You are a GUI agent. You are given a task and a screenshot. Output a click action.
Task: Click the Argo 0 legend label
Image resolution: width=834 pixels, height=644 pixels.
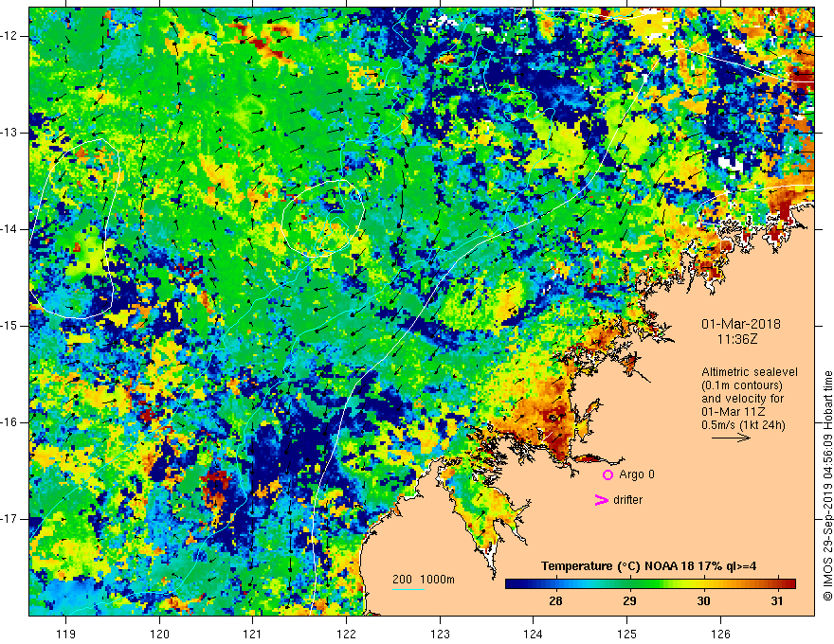pyautogui.click(x=637, y=474)
